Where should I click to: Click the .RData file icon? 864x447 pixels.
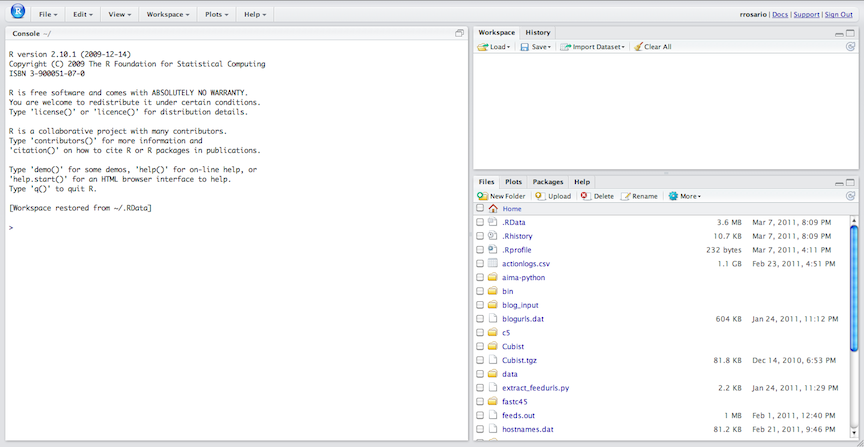pyautogui.click(x=493, y=222)
